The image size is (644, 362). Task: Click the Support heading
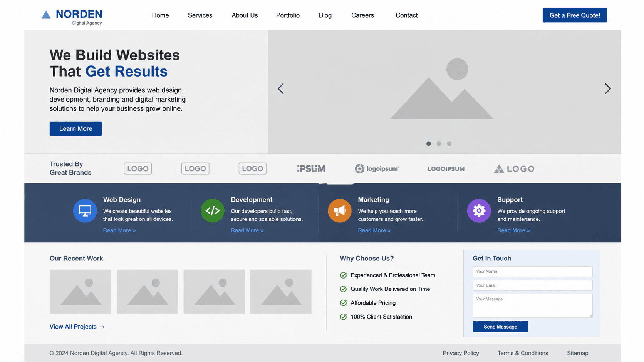tap(510, 200)
